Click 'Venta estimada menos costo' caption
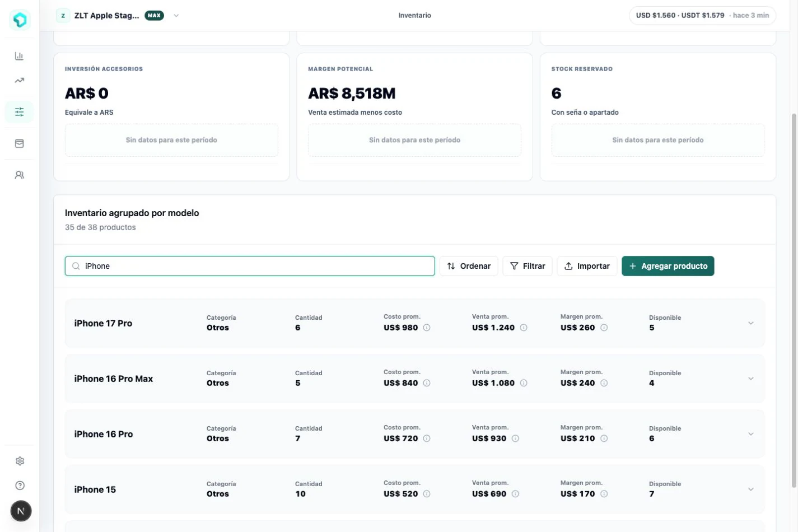Image resolution: width=798 pixels, height=532 pixels. click(x=355, y=113)
